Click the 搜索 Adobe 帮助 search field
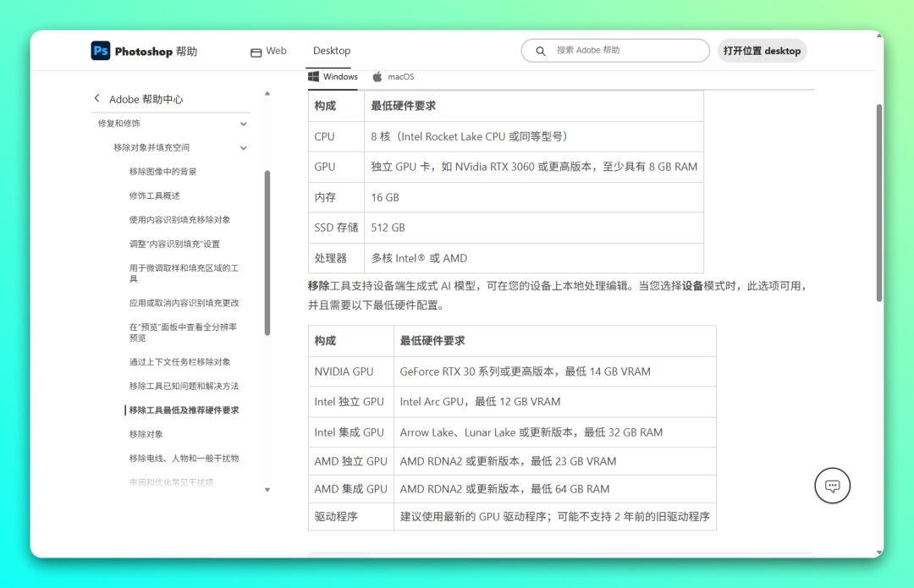Viewport: 914px width, 588px height. 615,51
